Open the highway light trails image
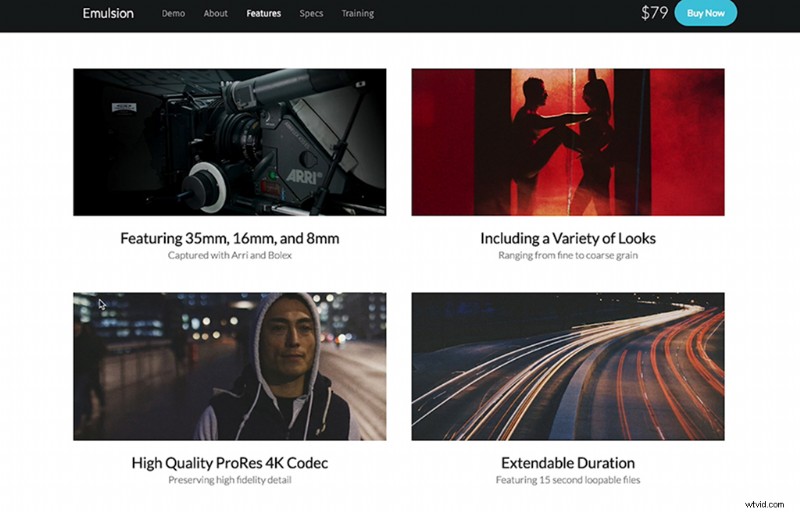Viewport: 800px width, 512px height. tap(568, 366)
